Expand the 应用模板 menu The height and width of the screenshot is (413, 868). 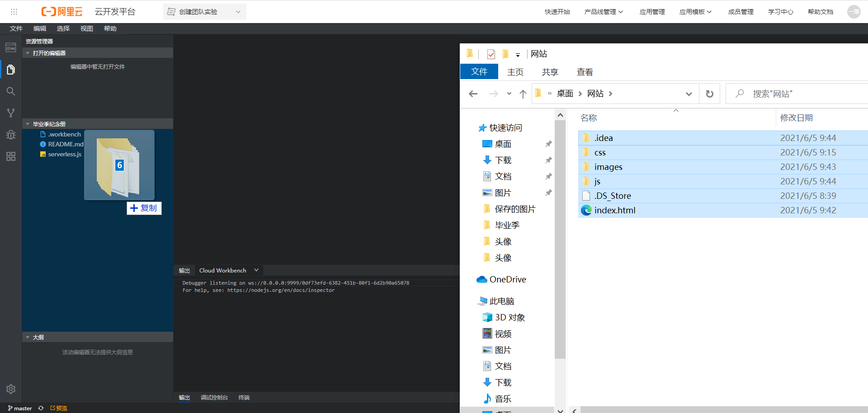[695, 12]
